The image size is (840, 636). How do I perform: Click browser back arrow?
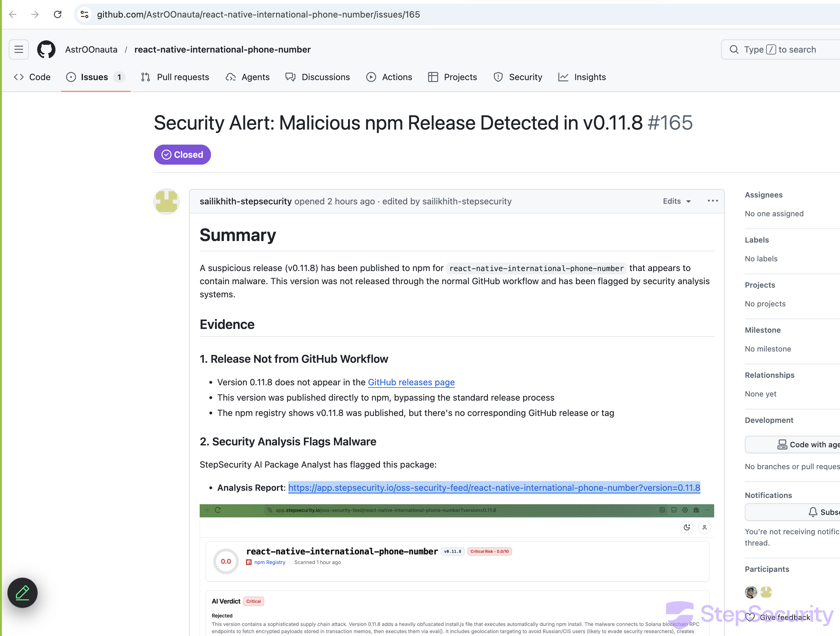(x=13, y=14)
